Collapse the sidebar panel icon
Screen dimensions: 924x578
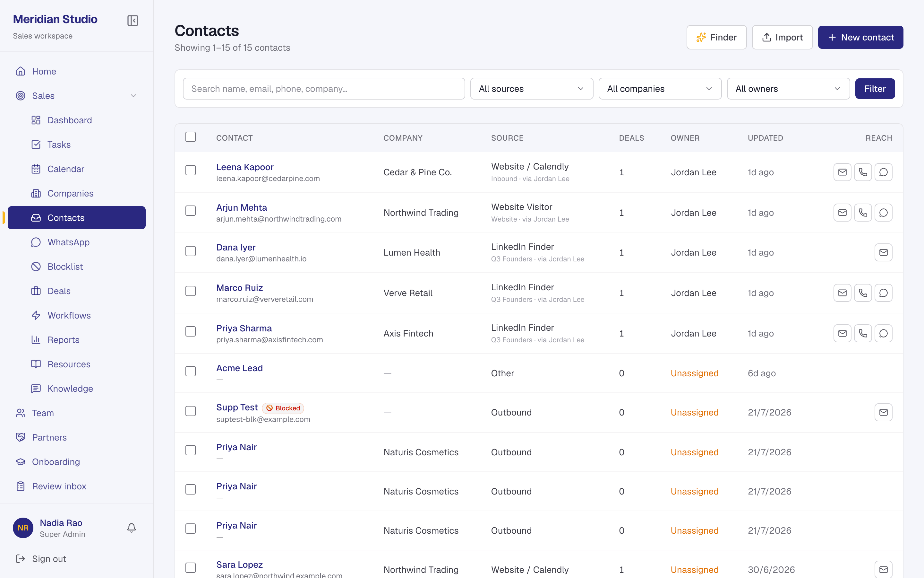(x=133, y=20)
